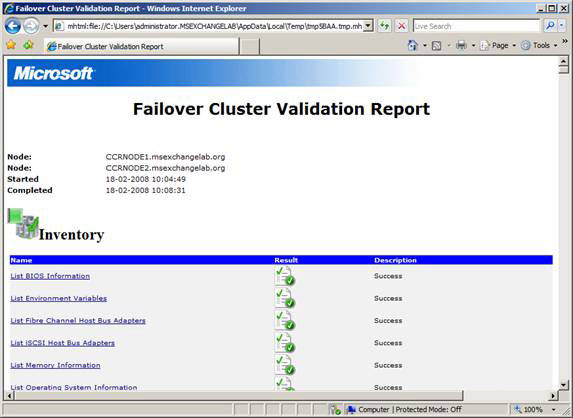573x418 pixels.
Task: Expand Home button dropdown arrow
Action: click(x=425, y=45)
